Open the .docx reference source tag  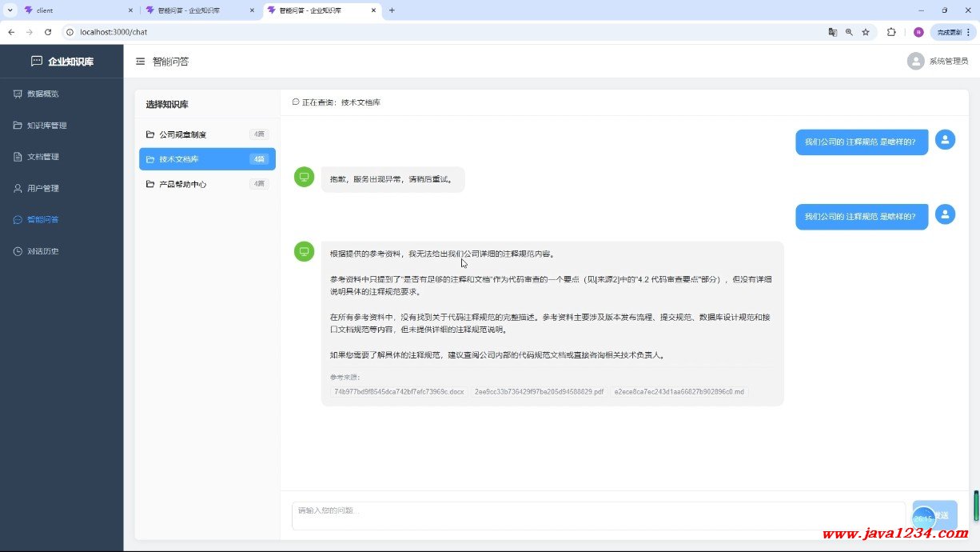[x=399, y=392]
